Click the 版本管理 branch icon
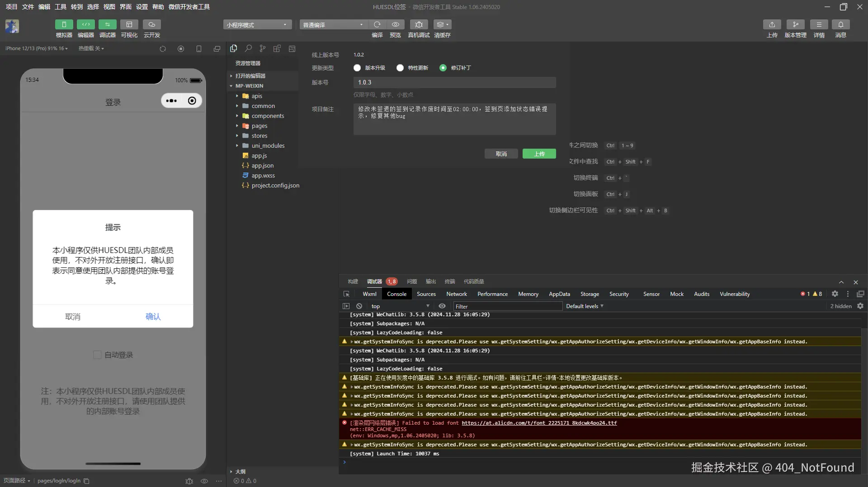Screen dimensions: 868x487 click(795, 24)
